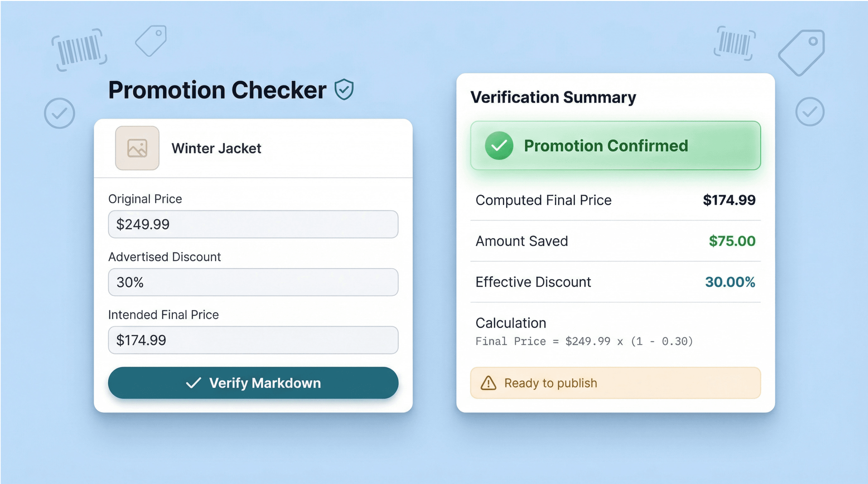Click the checkmark circle on the right edge
868x484 pixels.
[809, 111]
